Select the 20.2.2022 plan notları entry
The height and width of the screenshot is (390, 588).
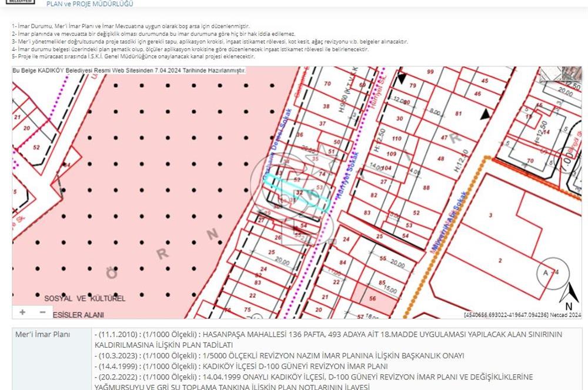coord(313,382)
